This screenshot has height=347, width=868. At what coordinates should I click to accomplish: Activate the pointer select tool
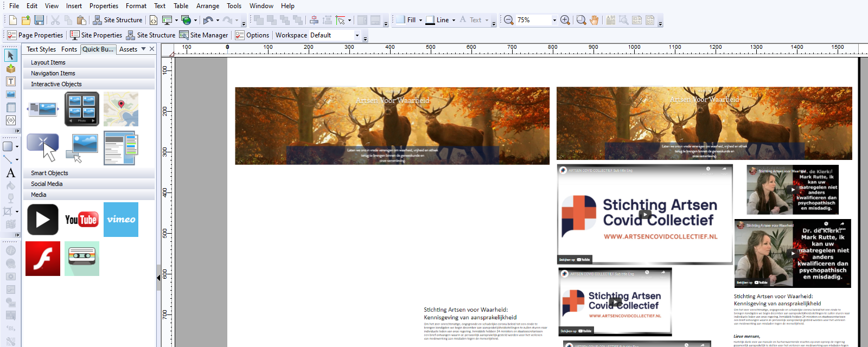(x=10, y=55)
